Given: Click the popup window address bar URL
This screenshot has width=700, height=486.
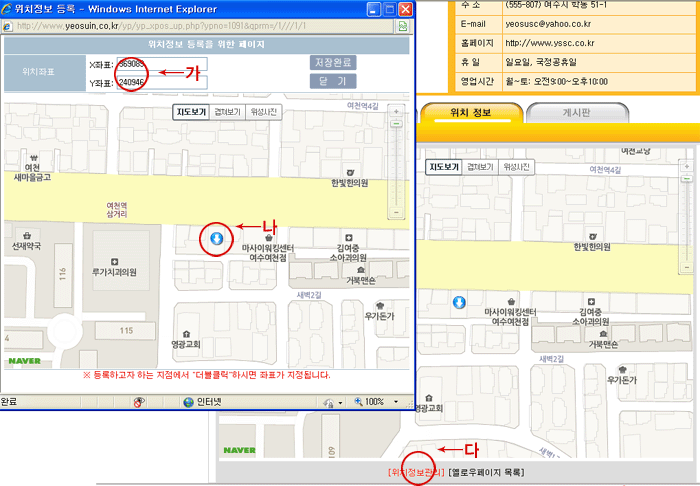Looking at the screenshot, I should [x=162, y=26].
